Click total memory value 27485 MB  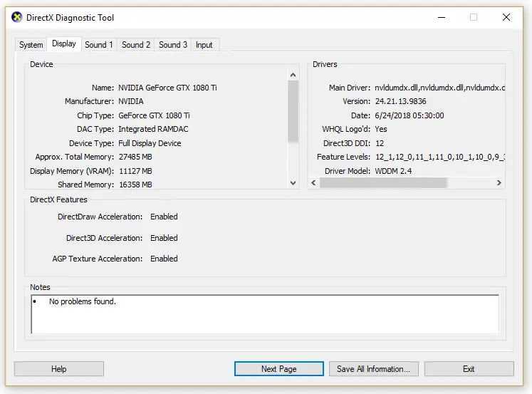pyautogui.click(x=135, y=157)
